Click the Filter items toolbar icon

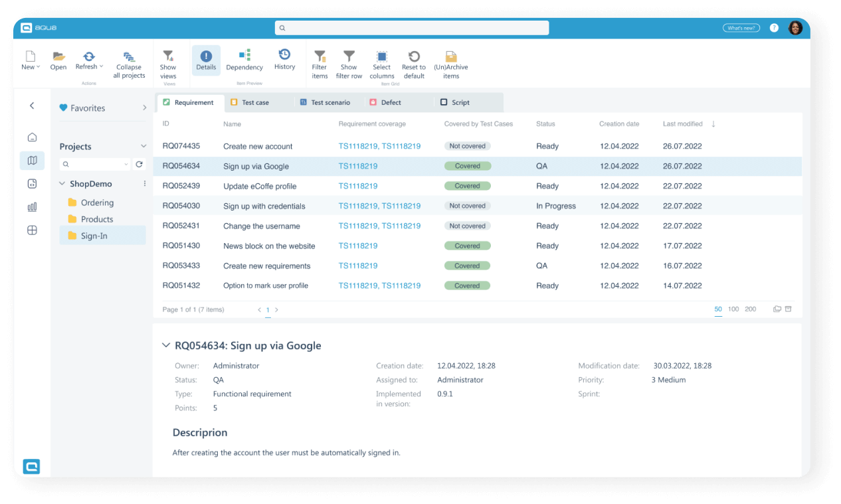(x=320, y=57)
